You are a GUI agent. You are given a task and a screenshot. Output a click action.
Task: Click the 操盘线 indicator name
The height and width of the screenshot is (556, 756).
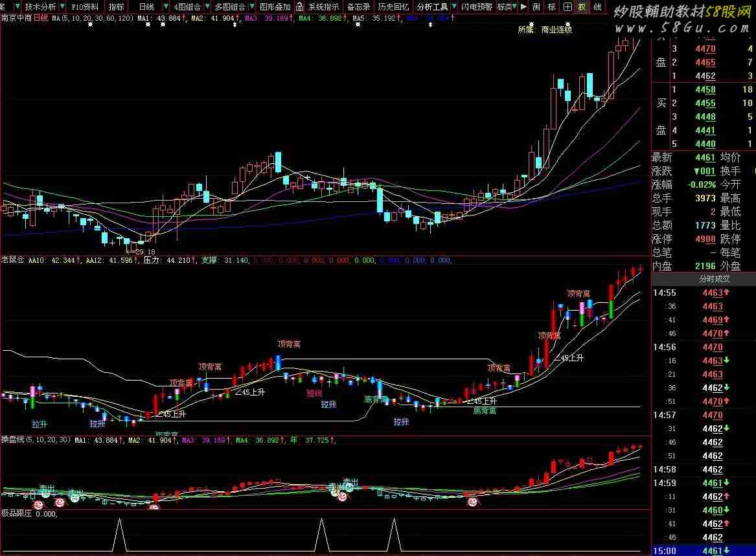(12, 440)
